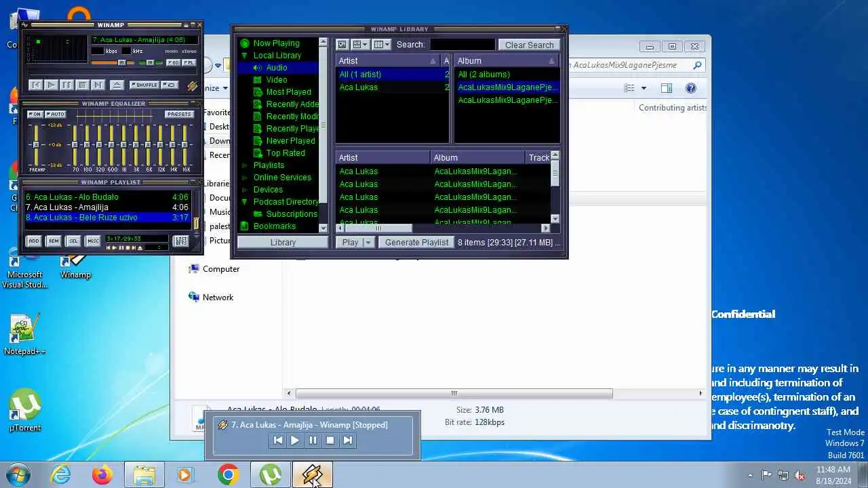Select playlist track 8 Bele Ruze uzivo

107,218
